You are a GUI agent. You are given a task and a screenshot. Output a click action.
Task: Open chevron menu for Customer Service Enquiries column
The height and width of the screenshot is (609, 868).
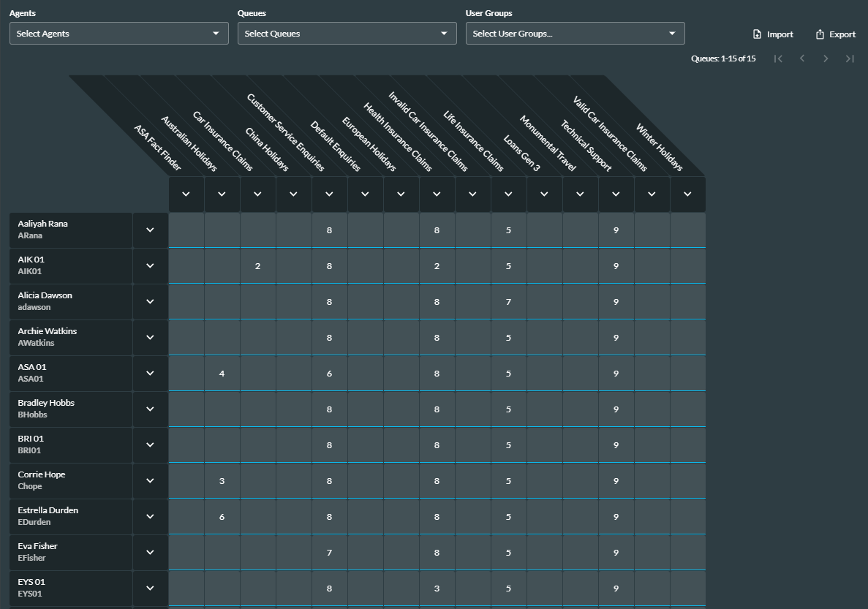pyautogui.click(x=329, y=194)
